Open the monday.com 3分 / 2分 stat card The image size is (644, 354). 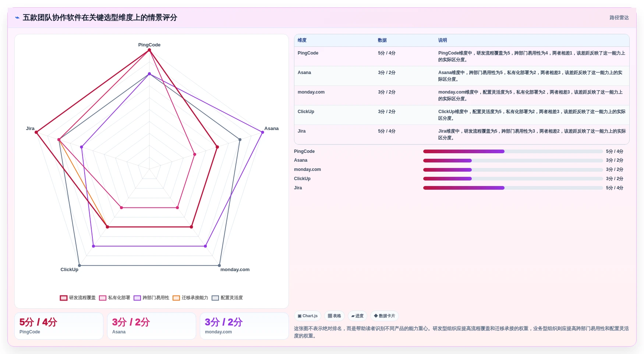click(244, 326)
